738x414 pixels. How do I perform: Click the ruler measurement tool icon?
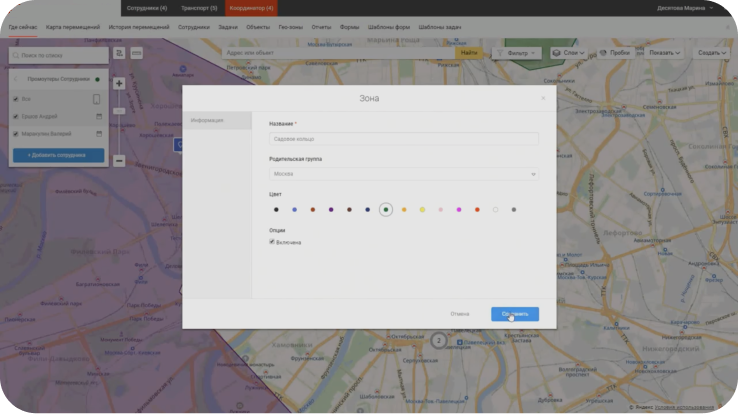(136, 52)
